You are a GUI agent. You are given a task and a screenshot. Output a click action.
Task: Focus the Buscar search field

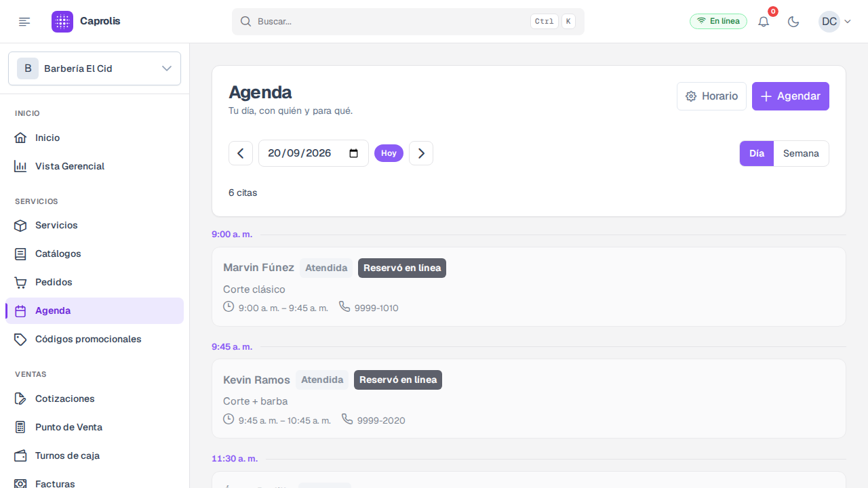pyautogui.click(x=408, y=22)
